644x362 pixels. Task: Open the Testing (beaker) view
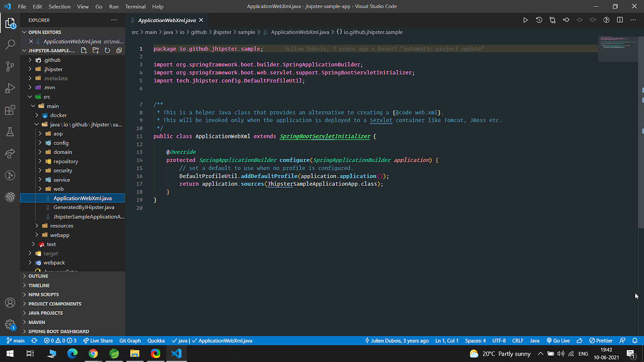pyautogui.click(x=10, y=132)
